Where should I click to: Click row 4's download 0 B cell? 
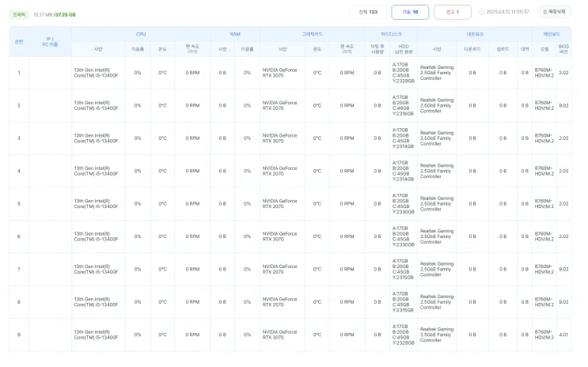pyautogui.click(x=472, y=171)
